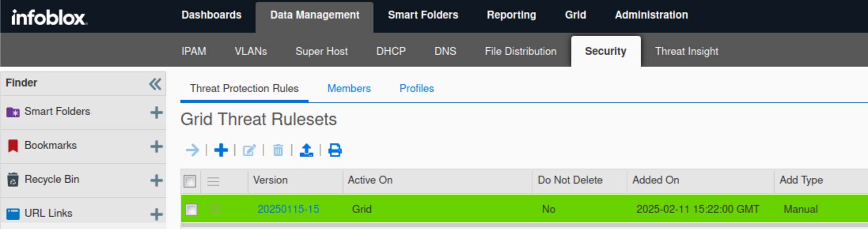Click the Recycle Bin trash icon

[13, 180]
